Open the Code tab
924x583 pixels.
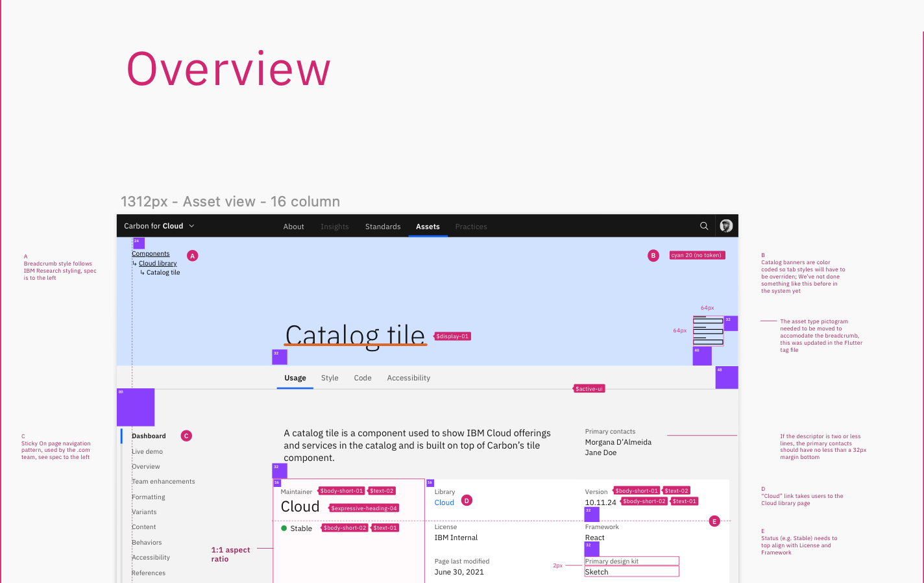pyautogui.click(x=363, y=378)
